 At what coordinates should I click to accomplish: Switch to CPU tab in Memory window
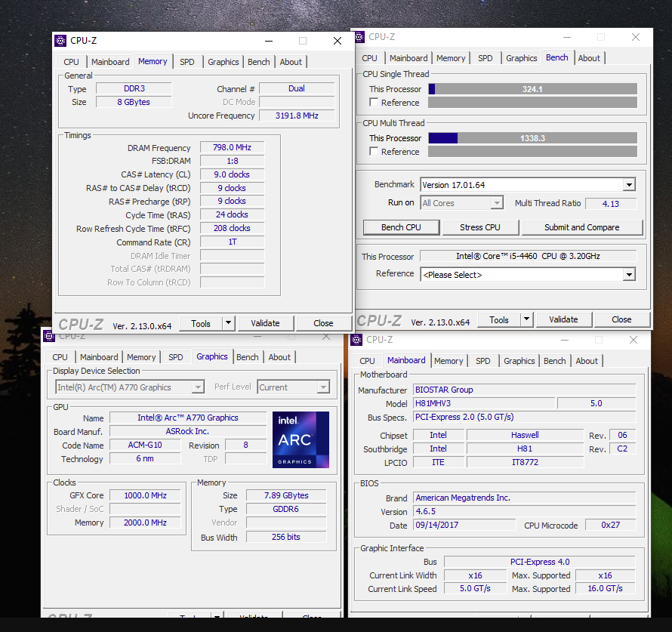click(71, 62)
